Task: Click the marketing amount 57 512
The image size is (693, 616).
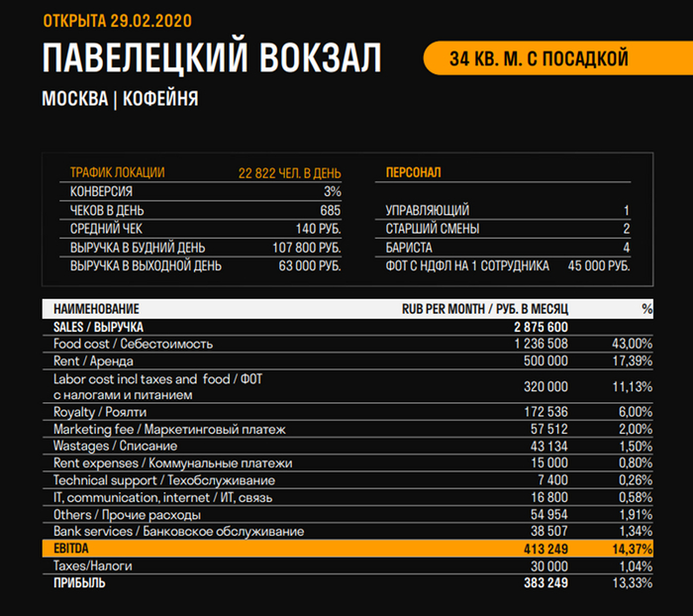Action: tap(549, 429)
